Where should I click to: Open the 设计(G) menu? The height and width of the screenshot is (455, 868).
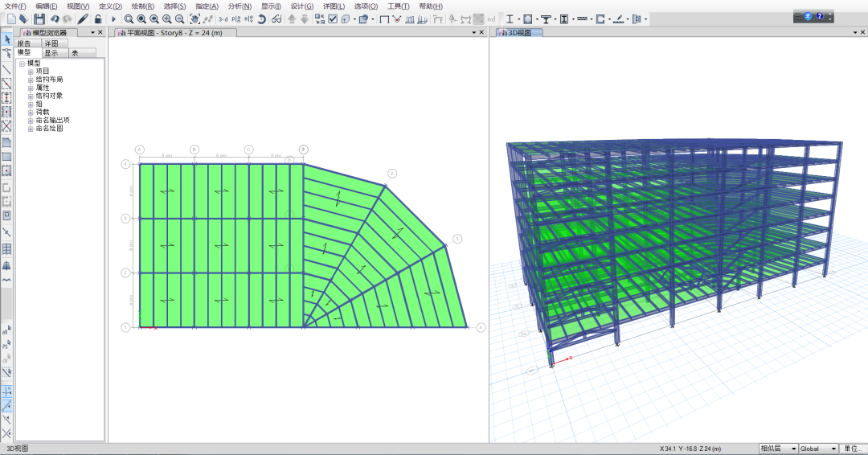point(301,6)
